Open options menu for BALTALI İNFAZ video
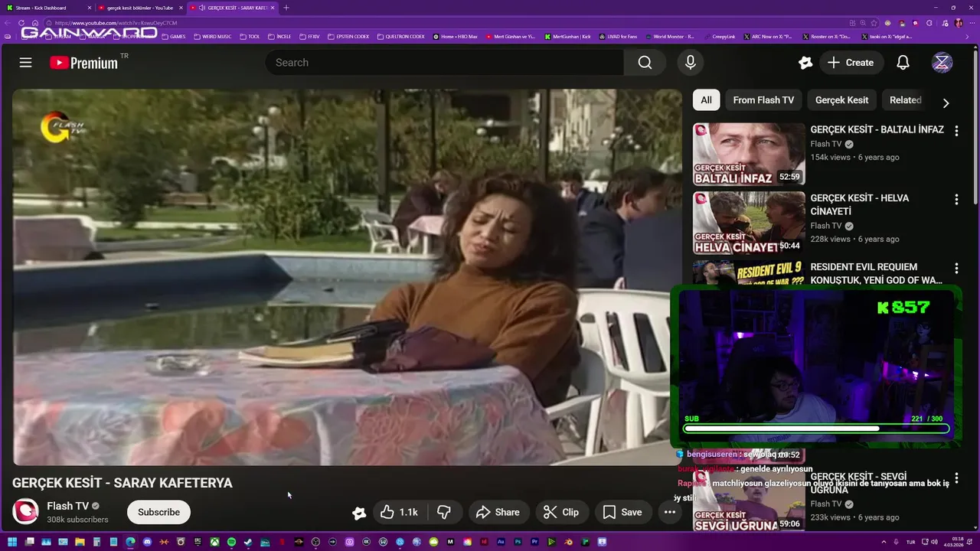Viewport: 980px width, 551px height. click(956, 131)
